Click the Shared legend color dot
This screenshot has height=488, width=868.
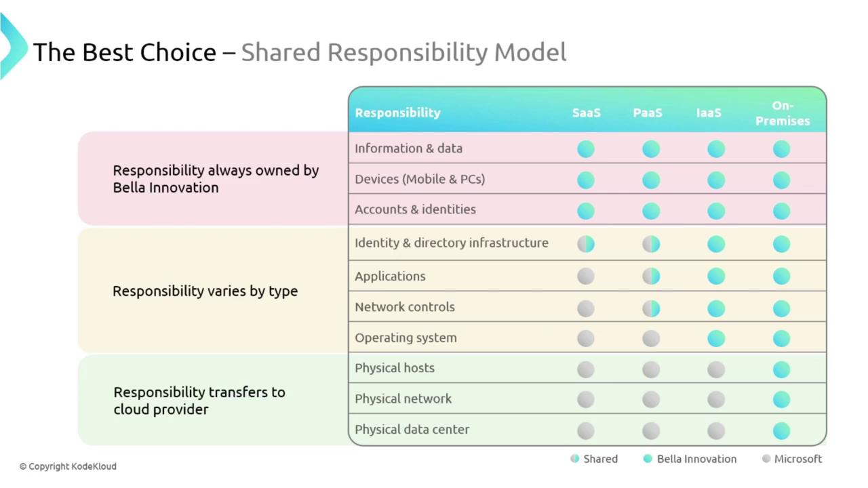pyautogui.click(x=575, y=459)
